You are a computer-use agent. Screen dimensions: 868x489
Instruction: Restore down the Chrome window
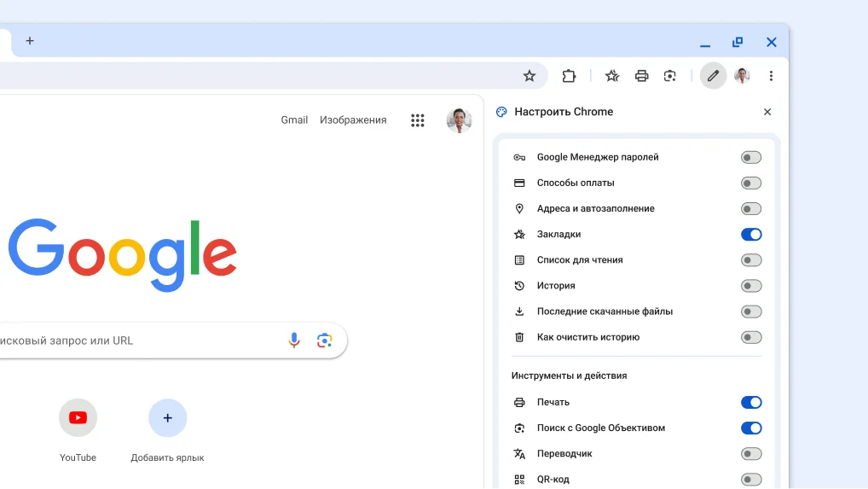[x=738, y=42]
